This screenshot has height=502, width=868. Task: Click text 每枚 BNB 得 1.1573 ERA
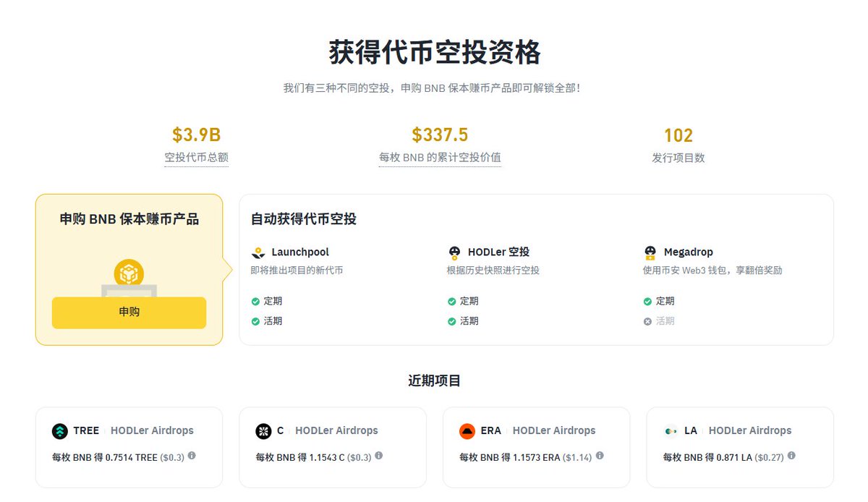pos(510,457)
